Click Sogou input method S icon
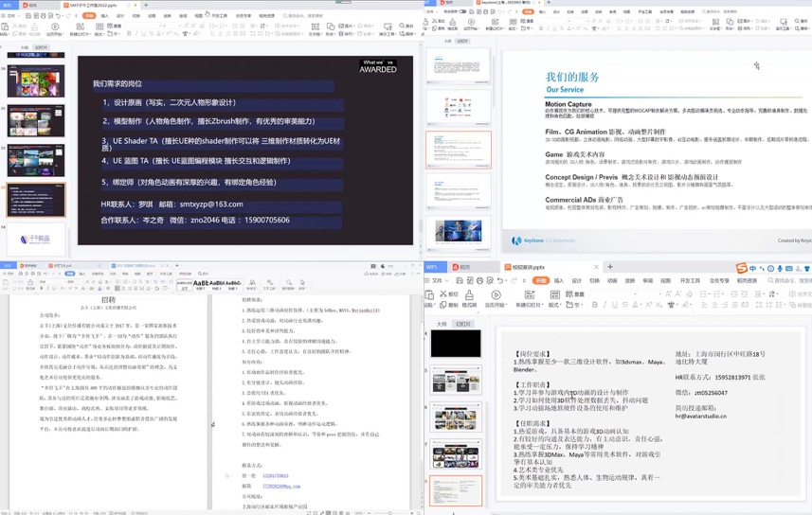The height and width of the screenshot is (515, 812). (x=741, y=268)
